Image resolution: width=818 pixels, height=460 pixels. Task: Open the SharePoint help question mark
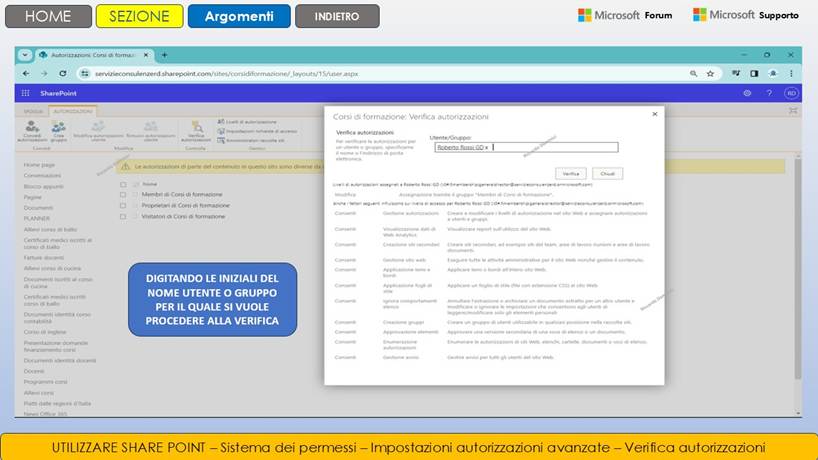coord(769,93)
